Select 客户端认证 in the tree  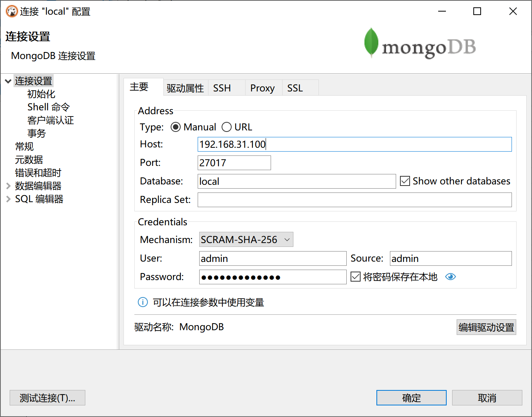51,120
